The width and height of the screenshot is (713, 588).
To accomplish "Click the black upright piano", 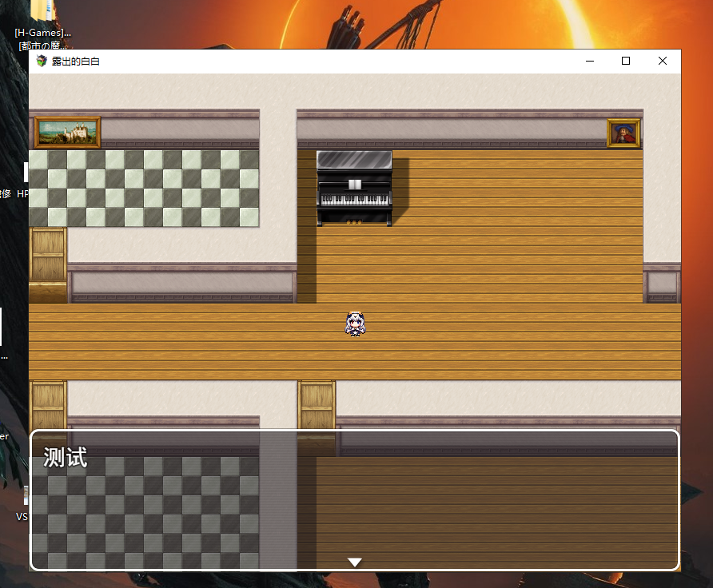I will click(354, 188).
